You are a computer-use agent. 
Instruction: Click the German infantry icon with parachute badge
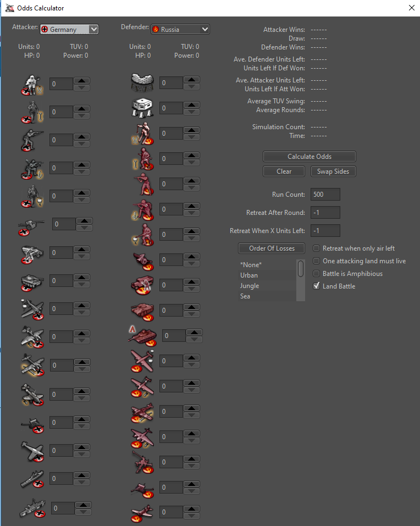click(x=32, y=196)
